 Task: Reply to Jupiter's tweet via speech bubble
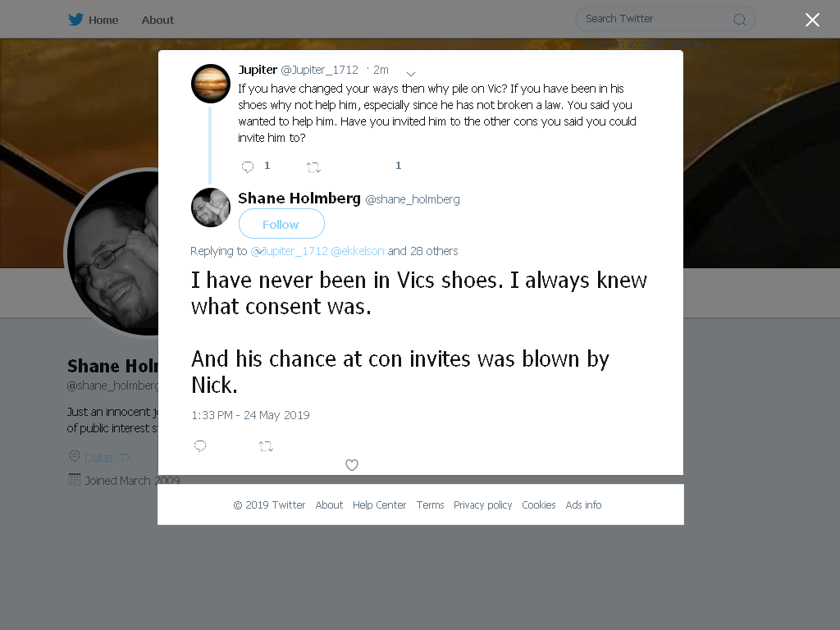click(248, 167)
